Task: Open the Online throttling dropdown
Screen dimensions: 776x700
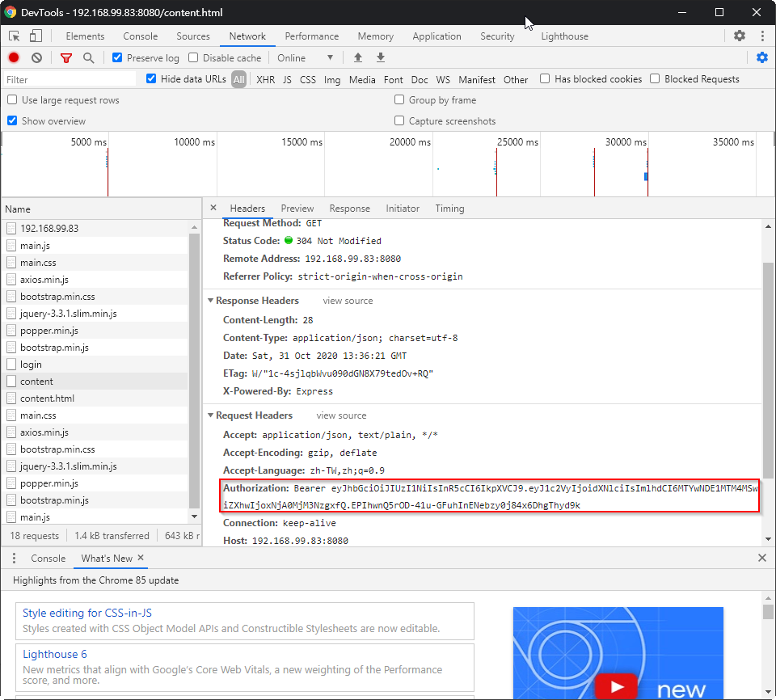Action: pyautogui.click(x=305, y=58)
